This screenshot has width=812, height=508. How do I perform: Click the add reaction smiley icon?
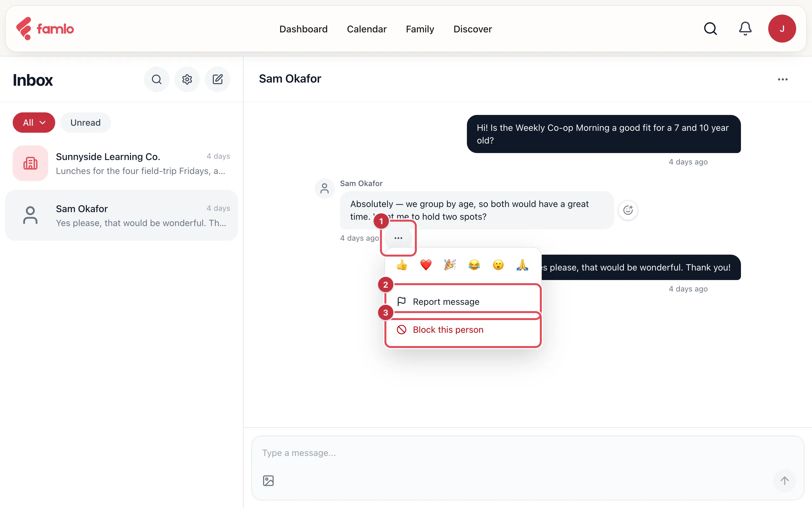pyautogui.click(x=628, y=210)
